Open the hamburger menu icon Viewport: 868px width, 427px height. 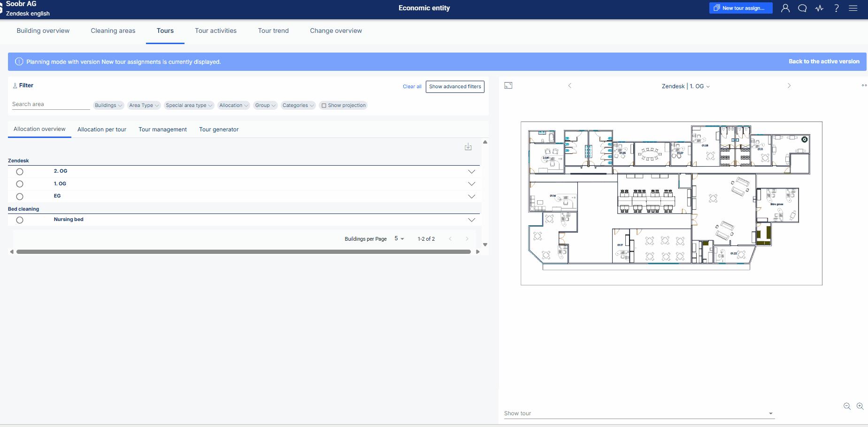(x=853, y=8)
